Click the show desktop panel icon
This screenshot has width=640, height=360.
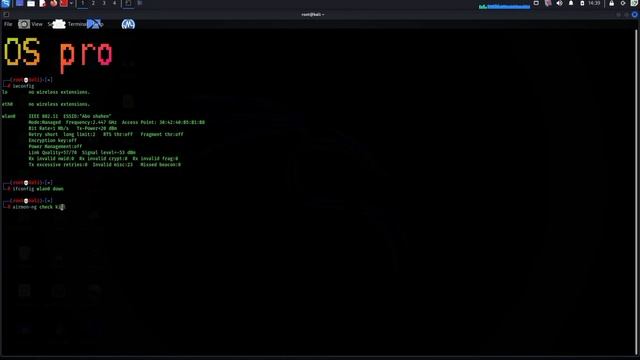[19, 3]
